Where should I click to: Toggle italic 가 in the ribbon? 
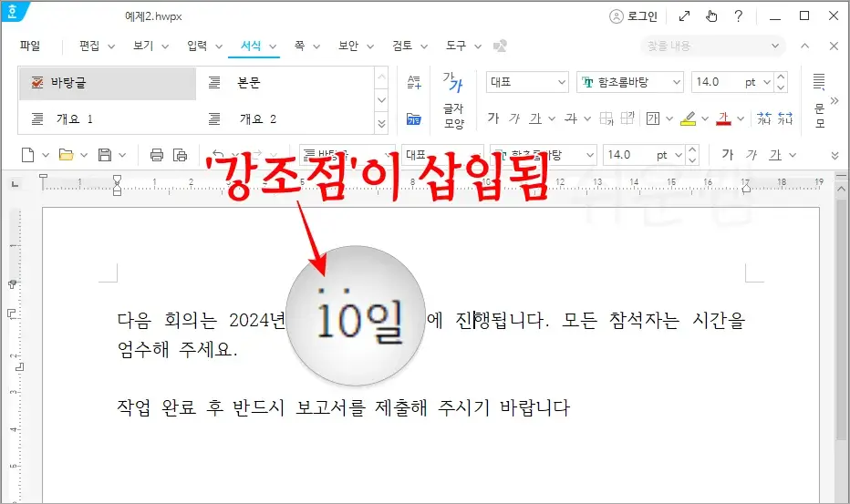[514, 118]
